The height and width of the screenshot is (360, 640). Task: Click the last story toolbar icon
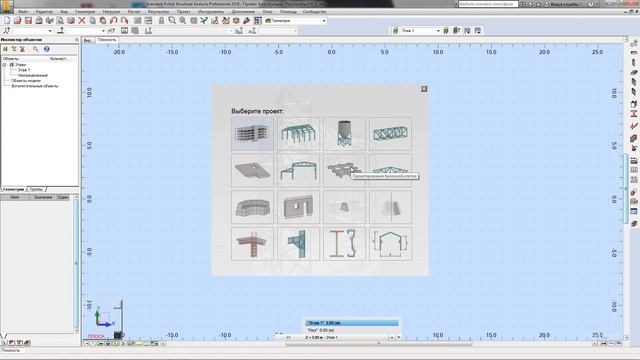tap(478, 31)
